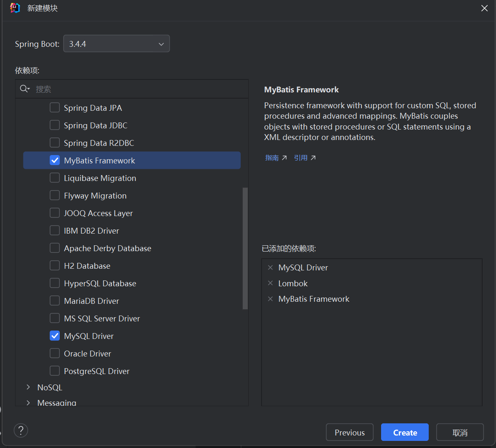Expand the Messaging category
The height and width of the screenshot is (448, 496).
[28, 403]
